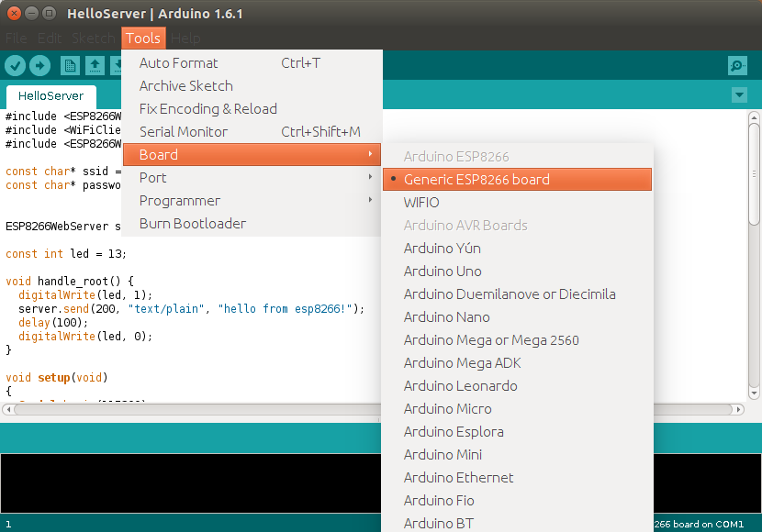Select Arduino Mini board
762x532 pixels.
(x=517, y=455)
